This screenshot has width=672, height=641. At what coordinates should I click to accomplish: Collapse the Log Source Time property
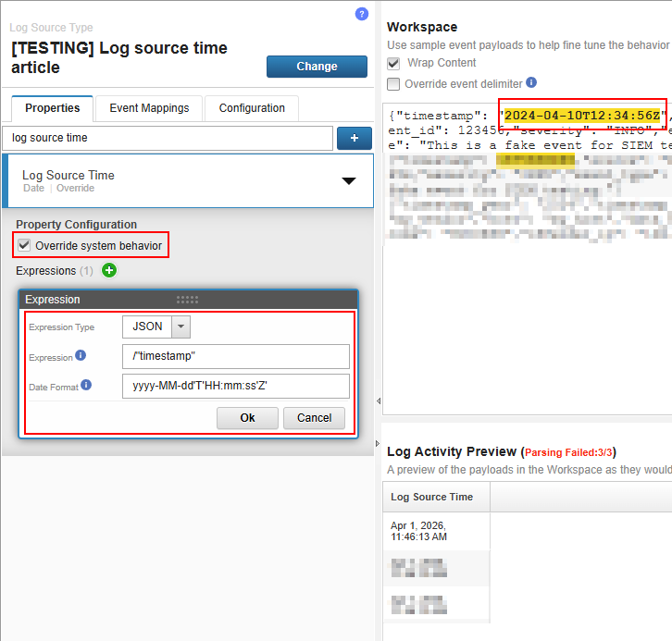pyautogui.click(x=348, y=180)
